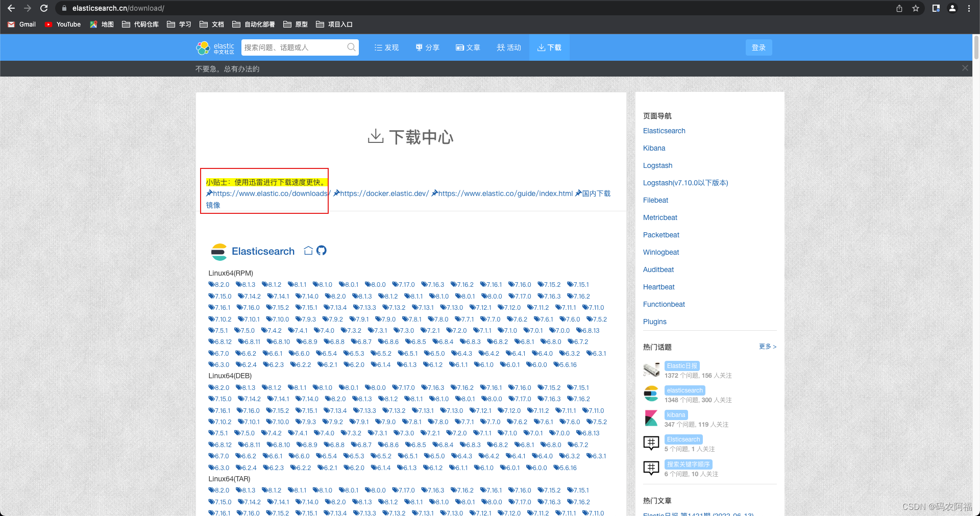
Task: Open the 搜索关键字顺序 topic tag
Action: tap(688, 464)
